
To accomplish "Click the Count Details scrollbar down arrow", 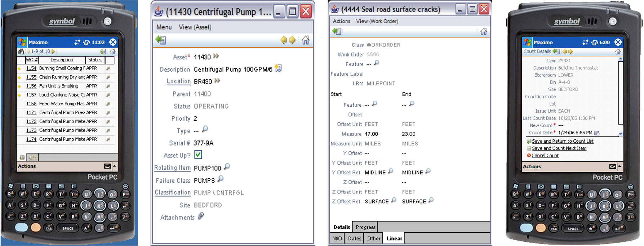I will (x=620, y=134).
